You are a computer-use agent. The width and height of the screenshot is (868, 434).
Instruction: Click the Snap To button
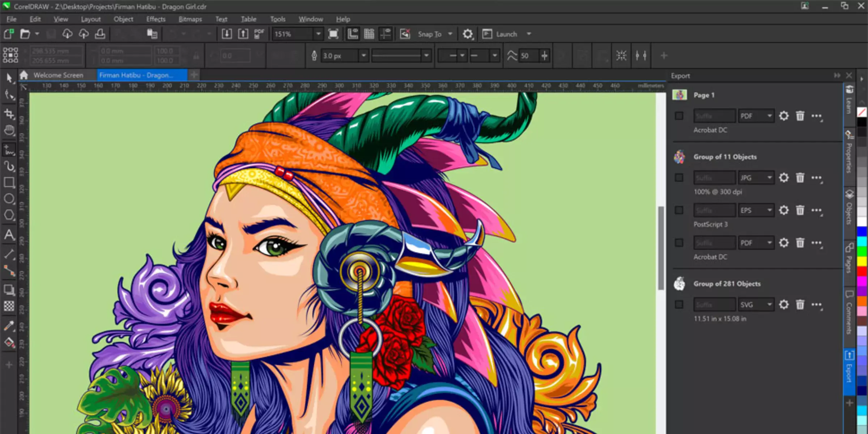pos(430,34)
